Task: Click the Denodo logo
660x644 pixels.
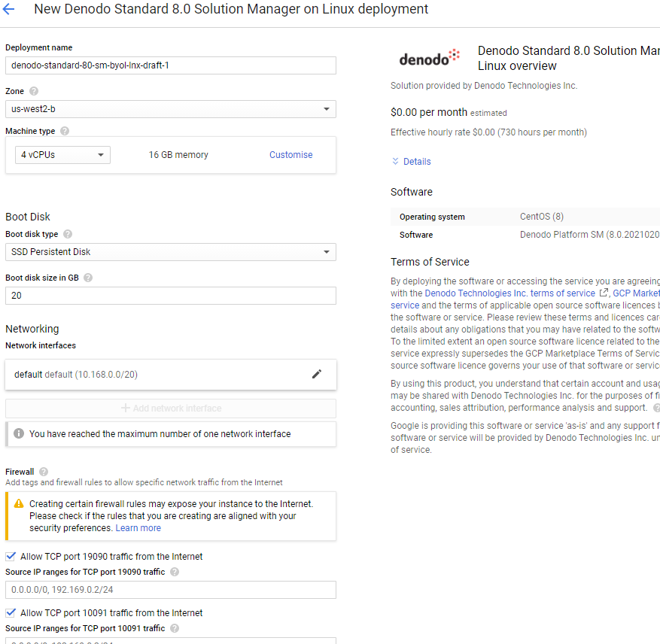Action: (429, 58)
